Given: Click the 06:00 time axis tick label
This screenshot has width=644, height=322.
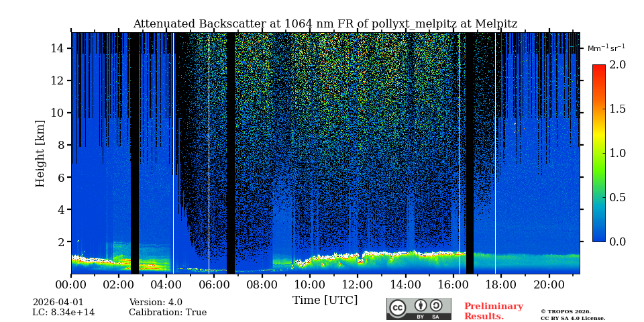Looking at the screenshot, I should [x=214, y=284].
